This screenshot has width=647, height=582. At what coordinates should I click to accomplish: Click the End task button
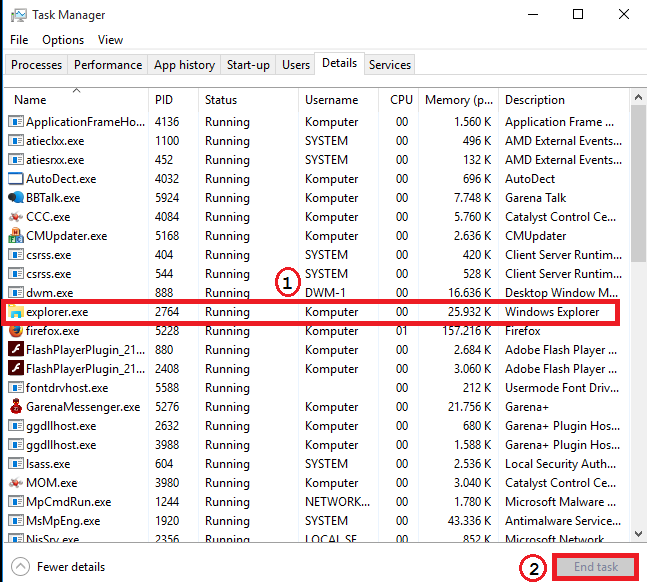(595, 567)
